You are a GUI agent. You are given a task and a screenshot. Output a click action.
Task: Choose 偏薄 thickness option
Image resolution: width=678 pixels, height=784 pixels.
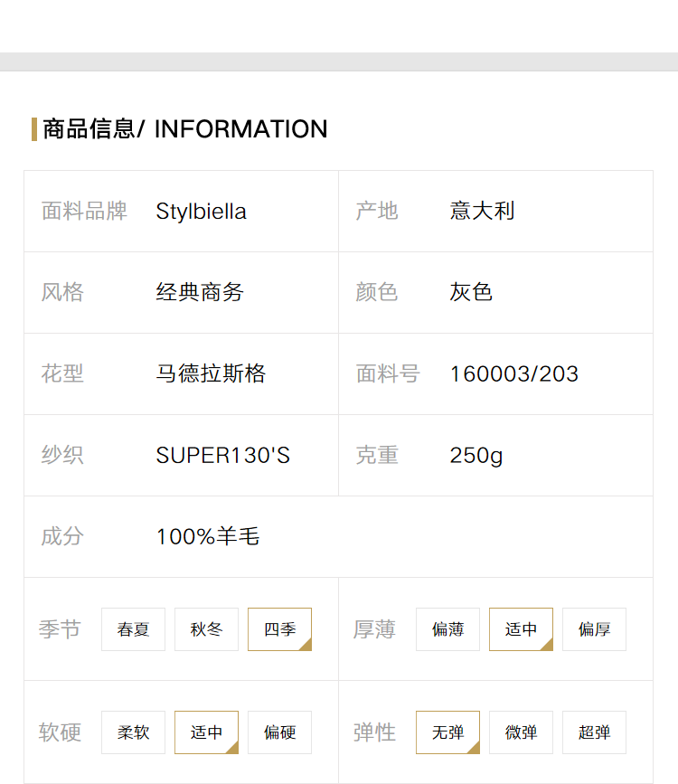point(447,629)
